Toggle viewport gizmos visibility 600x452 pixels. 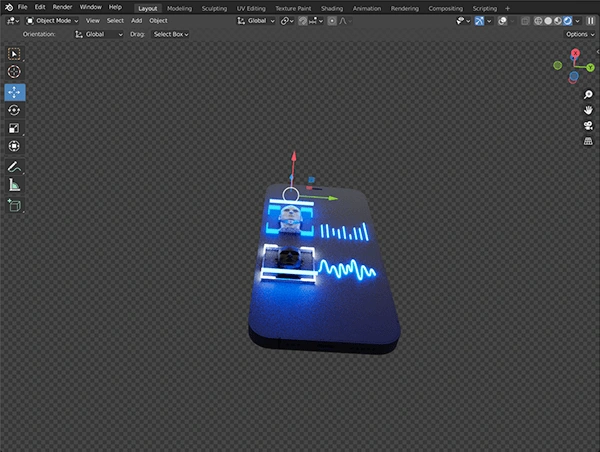[479, 21]
